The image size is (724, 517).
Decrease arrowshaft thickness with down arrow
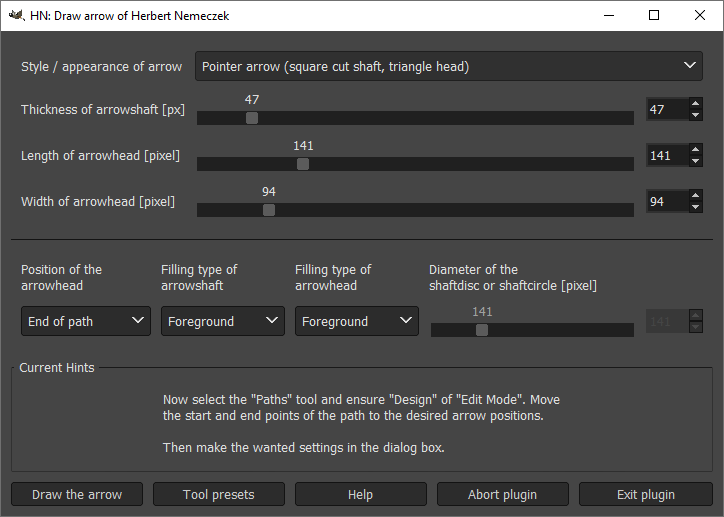tap(695, 115)
